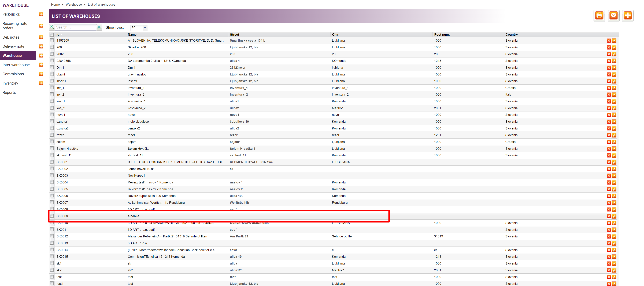The image size is (644, 286).
Task: Toggle the select-all header checkbox
Action: [52, 35]
